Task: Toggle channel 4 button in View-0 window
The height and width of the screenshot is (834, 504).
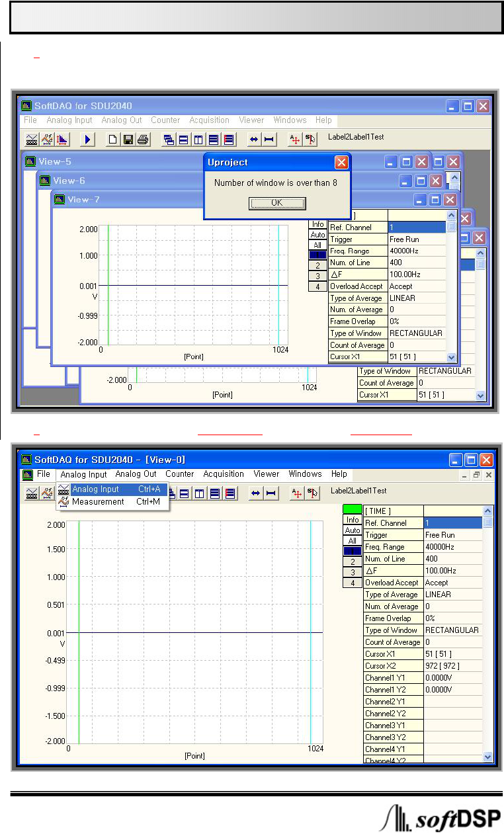Action: [353, 583]
